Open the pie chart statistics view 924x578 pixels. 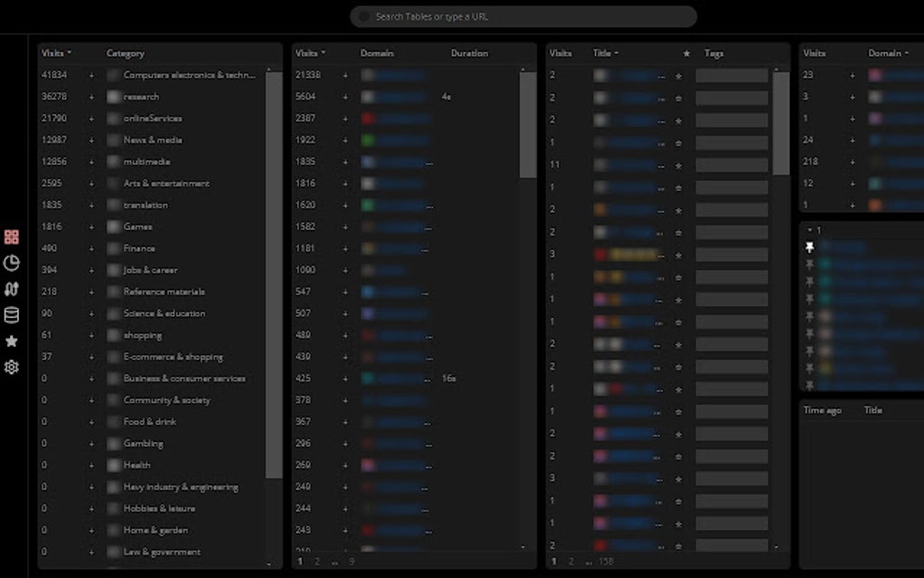click(x=12, y=263)
